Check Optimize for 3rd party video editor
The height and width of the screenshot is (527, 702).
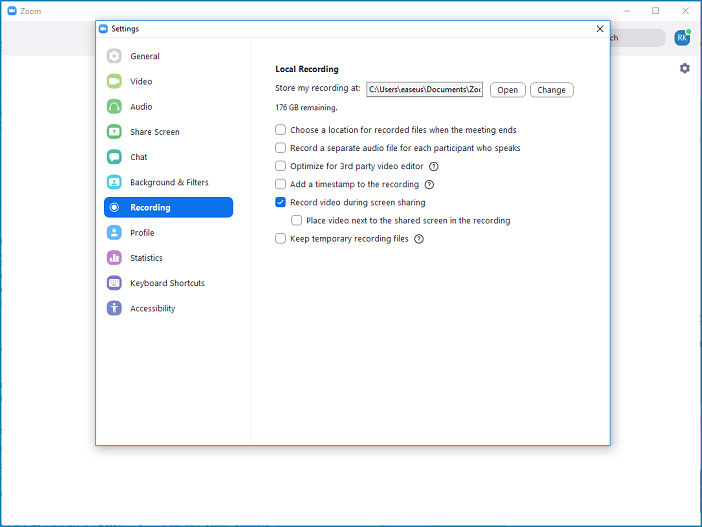coord(281,166)
